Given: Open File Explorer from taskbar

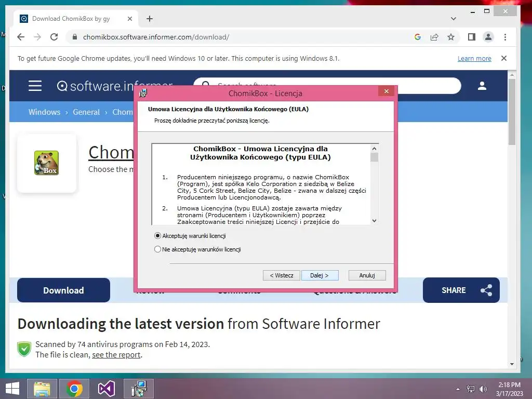Looking at the screenshot, I should pos(42,389).
